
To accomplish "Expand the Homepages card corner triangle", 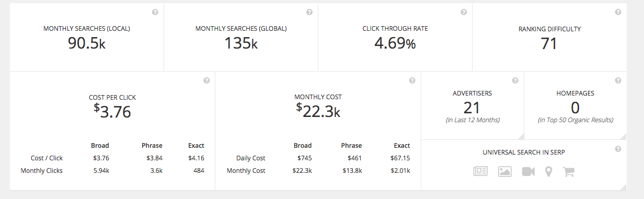I will [623, 136].
